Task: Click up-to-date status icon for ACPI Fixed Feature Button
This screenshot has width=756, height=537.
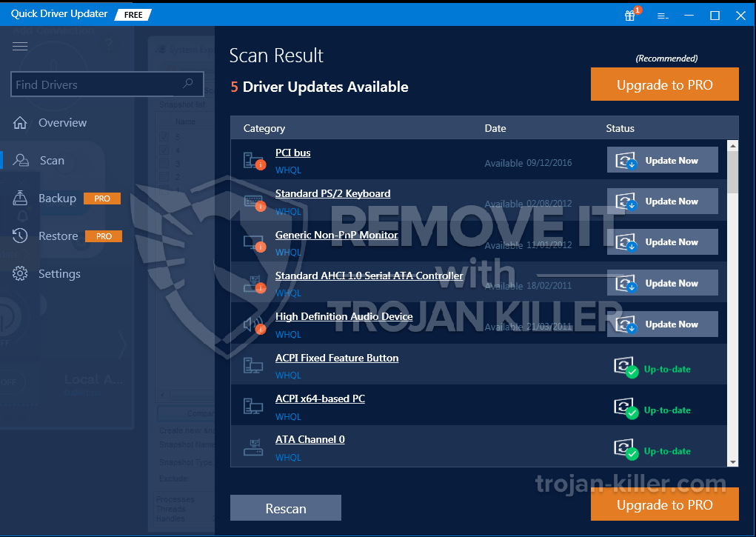Action: tap(626, 367)
